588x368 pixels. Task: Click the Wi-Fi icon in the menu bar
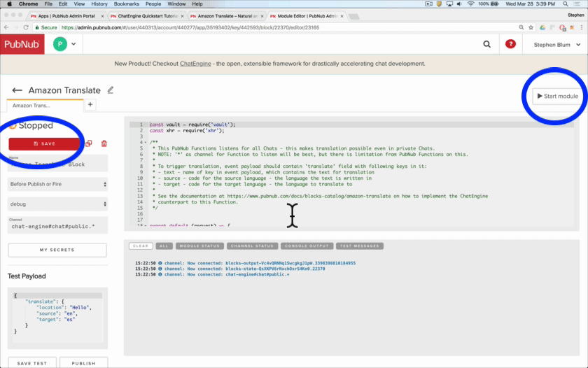[470, 3]
